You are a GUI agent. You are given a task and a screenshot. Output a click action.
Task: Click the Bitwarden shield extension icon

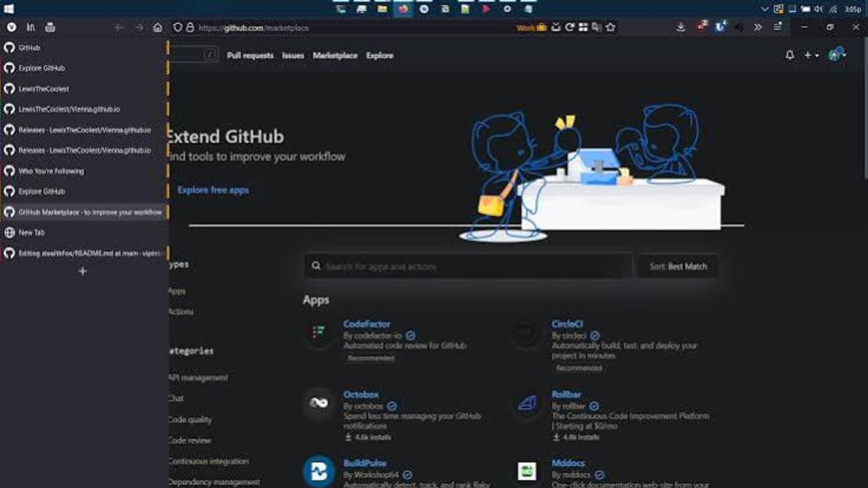click(720, 27)
